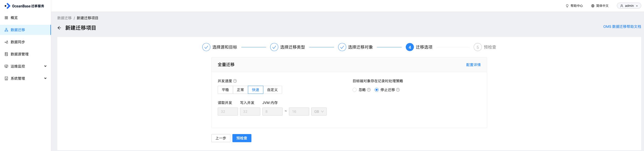This screenshot has width=644, height=151.
Task: Click the admin user avatar icon
Action: coord(622,6)
